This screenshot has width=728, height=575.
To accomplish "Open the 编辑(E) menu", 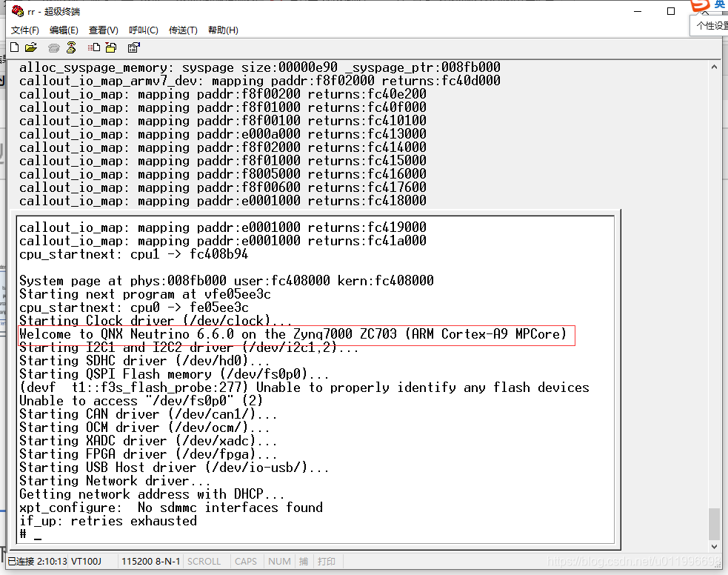I will point(64,30).
